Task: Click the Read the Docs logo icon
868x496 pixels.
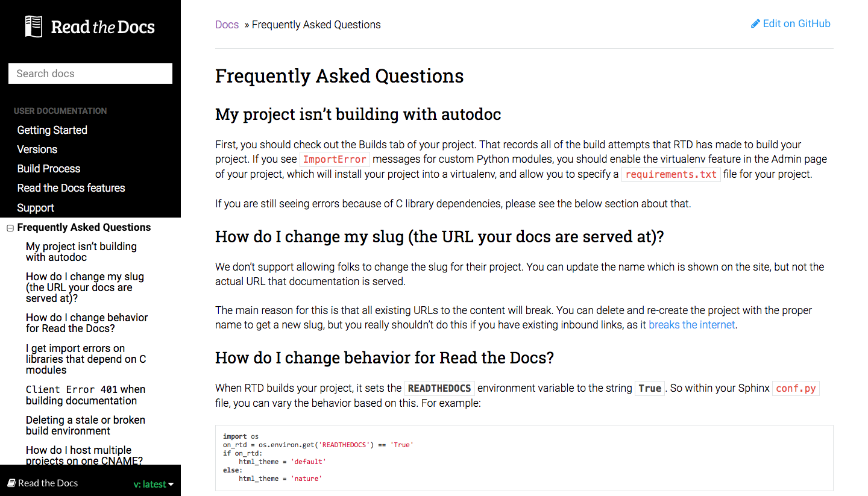Action: tap(34, 27)
